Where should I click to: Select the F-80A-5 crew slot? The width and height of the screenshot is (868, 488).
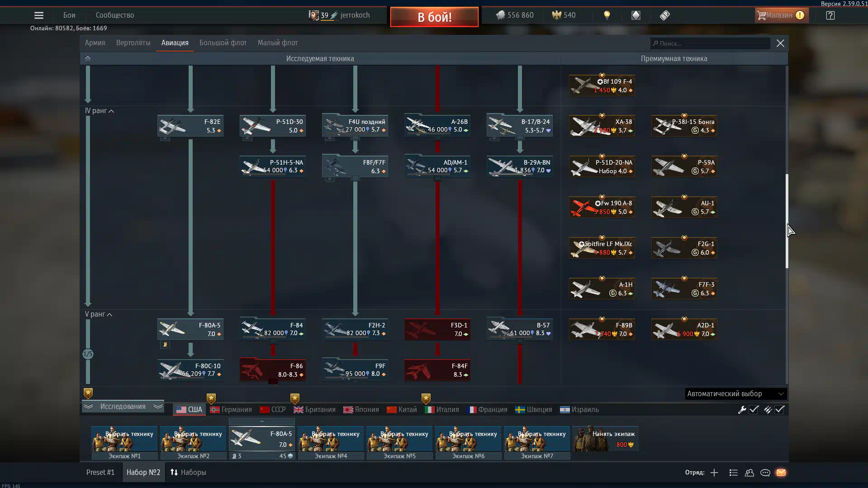(262, 439)
